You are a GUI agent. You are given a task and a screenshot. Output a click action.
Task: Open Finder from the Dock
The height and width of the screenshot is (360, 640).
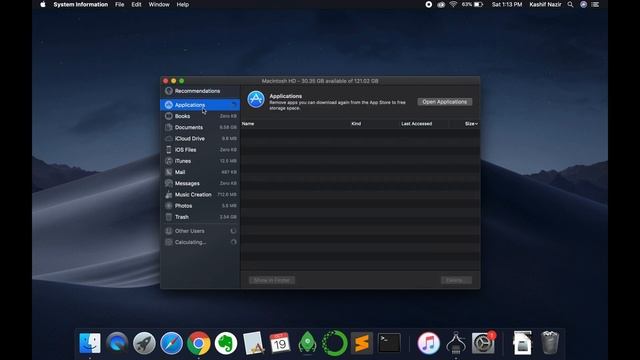point(90,343)
